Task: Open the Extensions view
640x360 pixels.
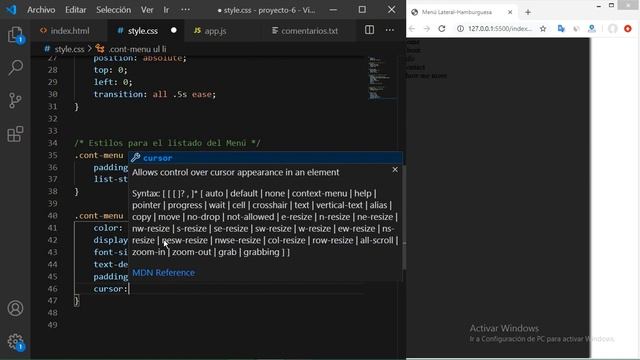Action: click(x=16, y=134)
